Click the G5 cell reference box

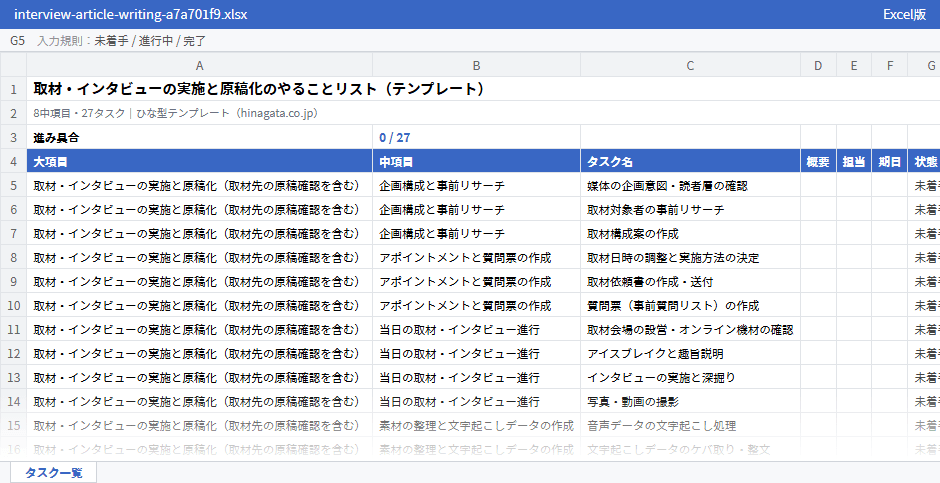[x=17, y=41]
